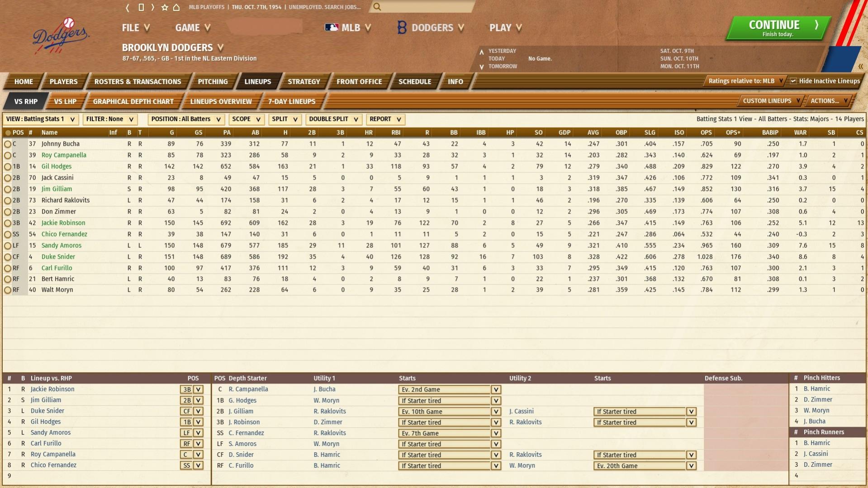Open the VIEW: Batting Stats 1 dropdown

(41, 119)
